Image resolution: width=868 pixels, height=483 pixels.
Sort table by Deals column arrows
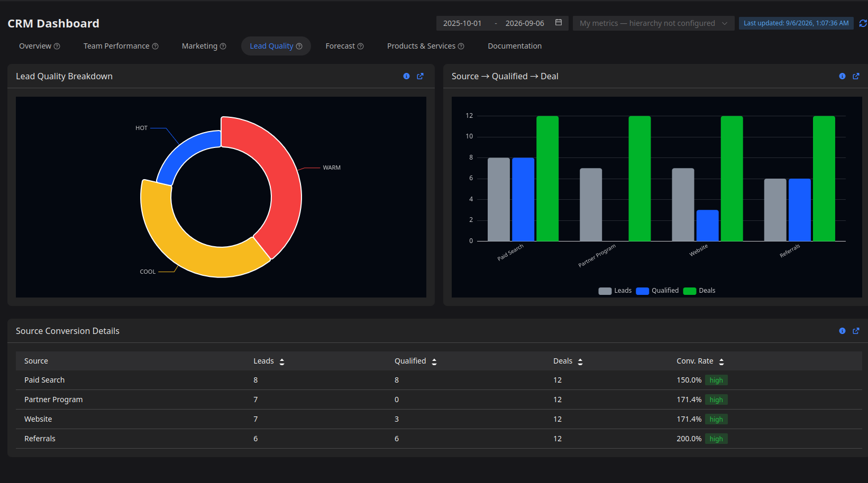coord(580,361)
